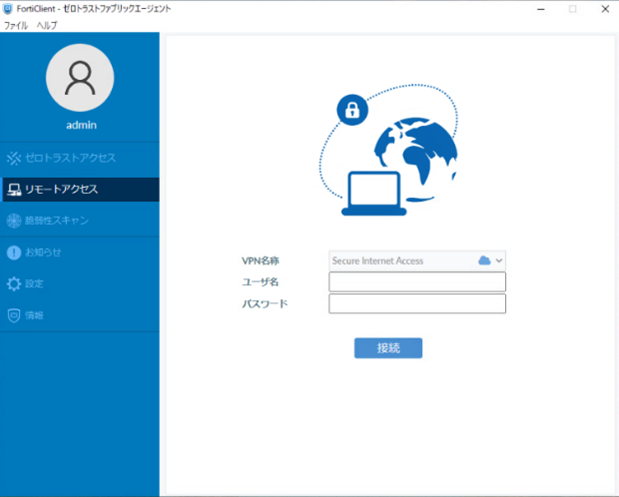Close the FortiClient window

click(605, 9)
